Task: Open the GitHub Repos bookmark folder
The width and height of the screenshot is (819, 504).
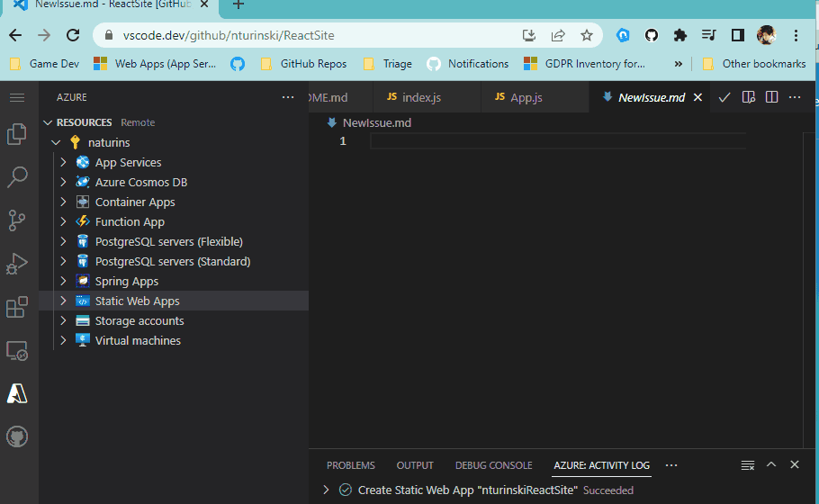Action: click(303, 64)
